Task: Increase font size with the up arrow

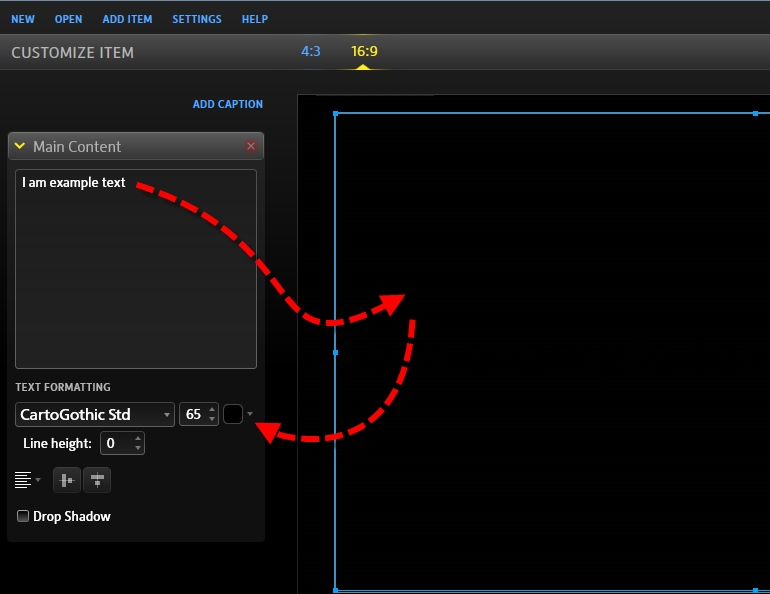Action: pos(212,409)
